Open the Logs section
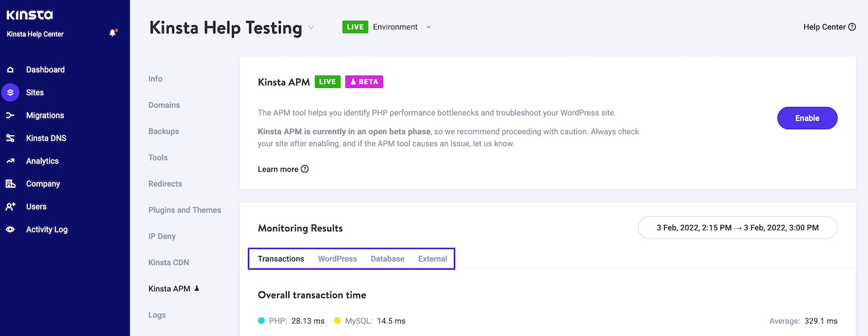The width and height of the screenshot is (868, 336). tap(157, 315)
